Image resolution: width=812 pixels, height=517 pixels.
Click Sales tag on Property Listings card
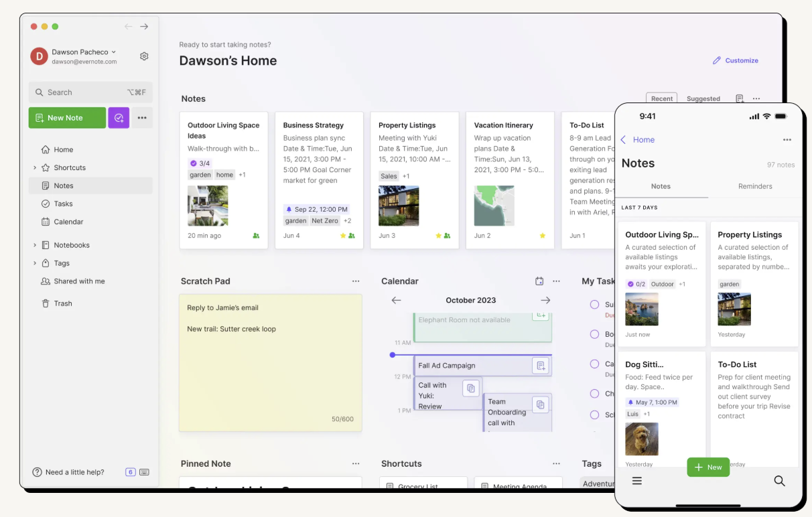pyautogui.click(x=389, y=176)
